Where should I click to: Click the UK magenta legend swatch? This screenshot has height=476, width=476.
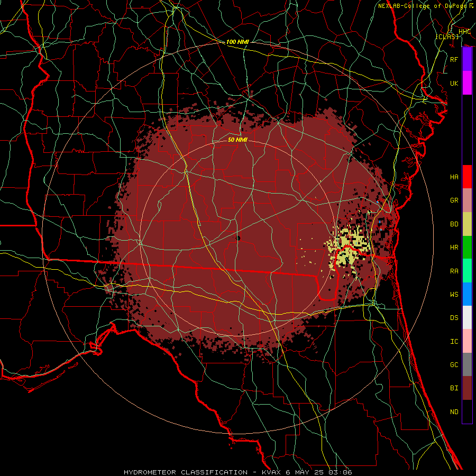tap(467, 83)
